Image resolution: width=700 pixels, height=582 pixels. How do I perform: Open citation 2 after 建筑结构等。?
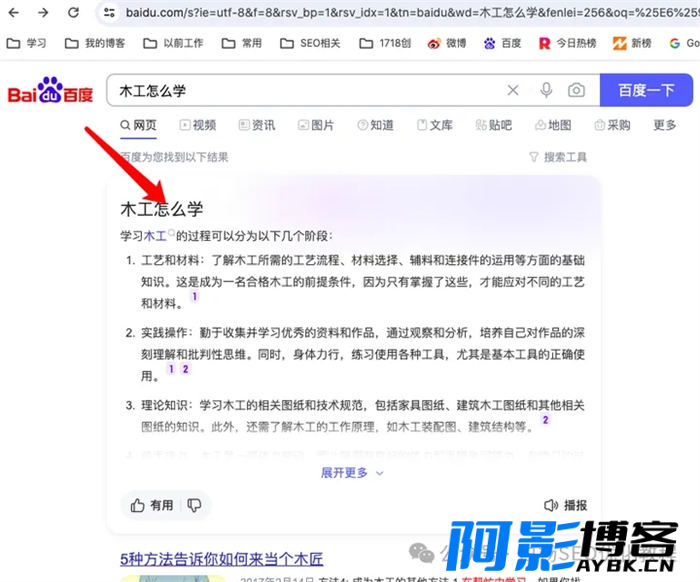click(546, 420)
